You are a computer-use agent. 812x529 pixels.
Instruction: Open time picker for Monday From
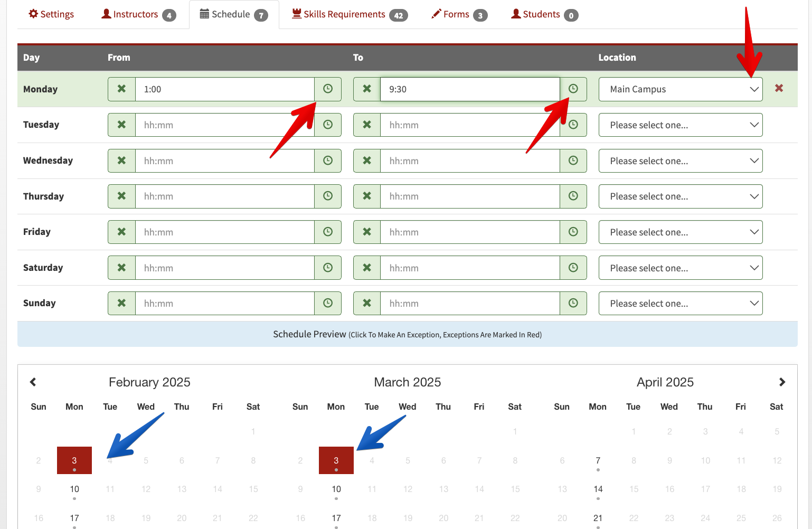pyautogui.click(x=328, y=89)
